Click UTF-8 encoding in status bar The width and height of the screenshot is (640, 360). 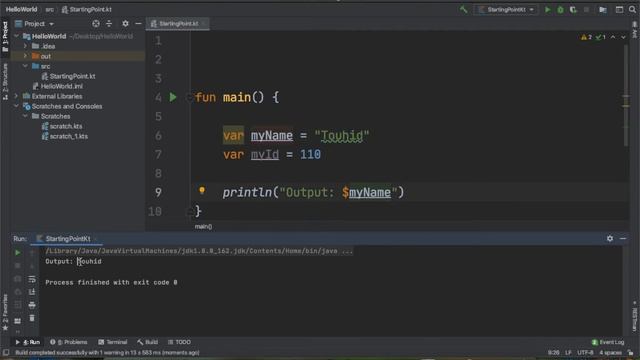pos(585,353)
